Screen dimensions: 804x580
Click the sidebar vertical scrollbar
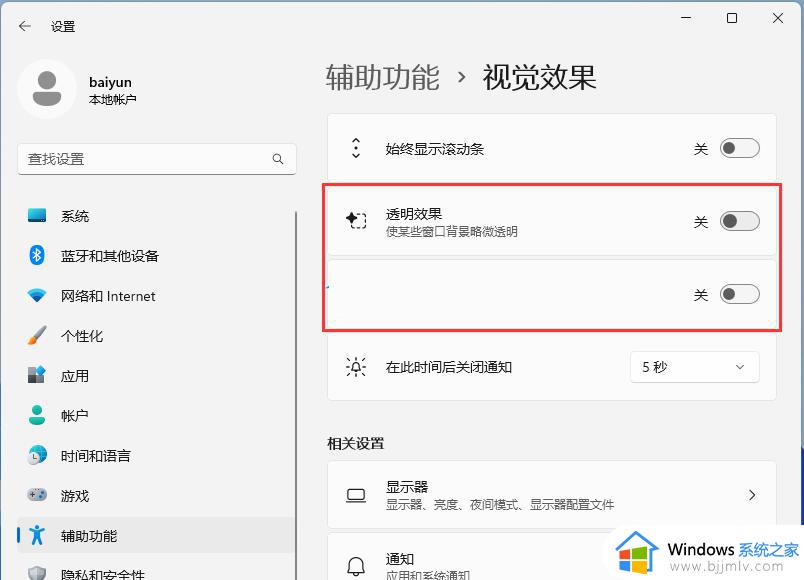point(296,395)
